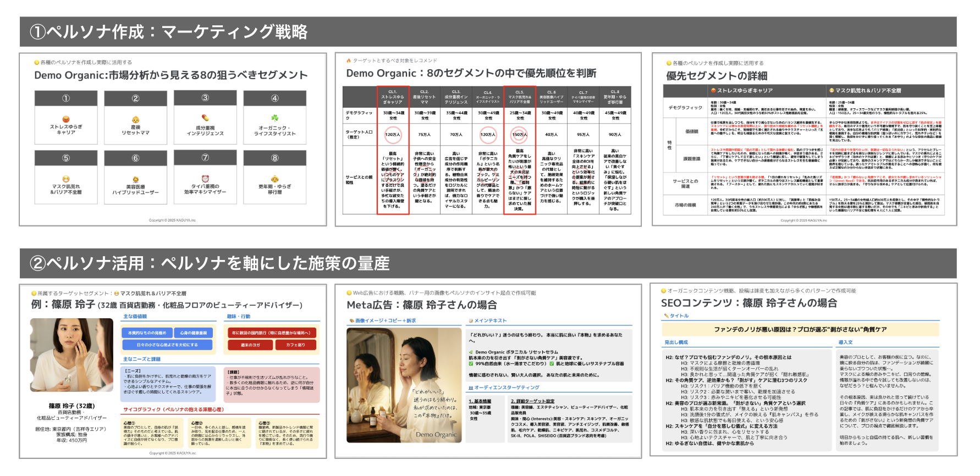This screenshot has width=980, height=476.
Task: Click the circled 150万人 value in the table
Action: pyautogui.click(x=519, y=134)
